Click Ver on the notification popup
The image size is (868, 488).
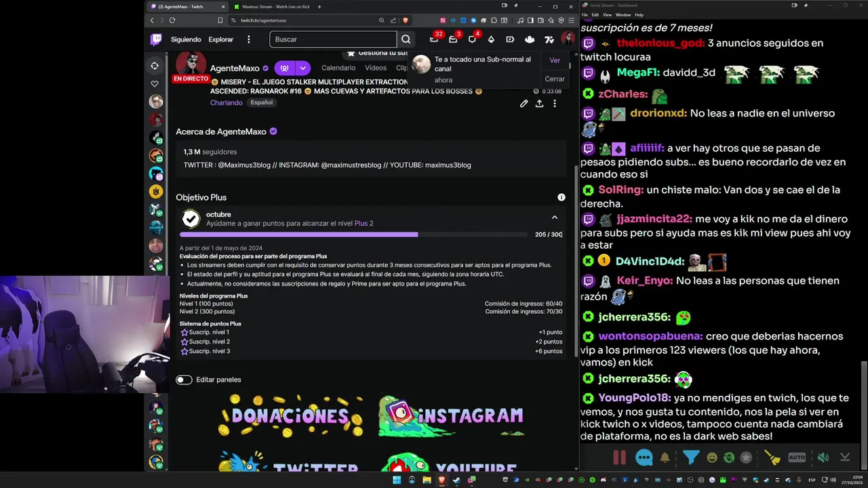tap(555, 60)
